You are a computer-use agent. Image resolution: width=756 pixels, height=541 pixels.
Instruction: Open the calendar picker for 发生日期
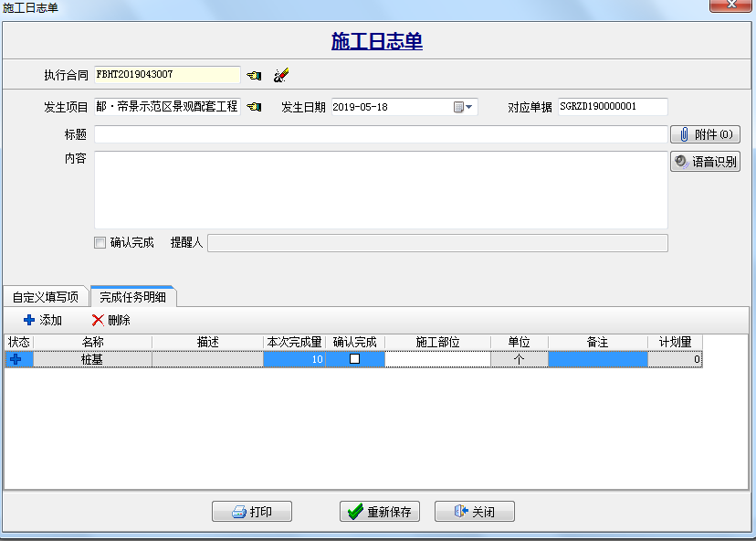pos(464,107)
